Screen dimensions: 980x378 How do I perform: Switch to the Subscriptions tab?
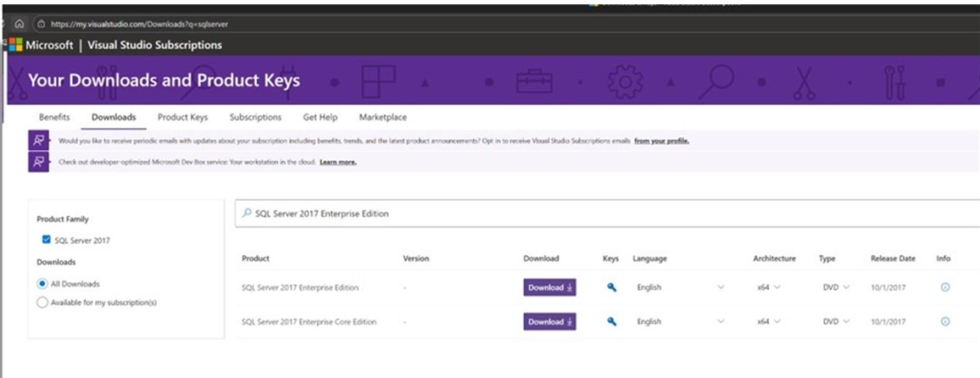255,117
